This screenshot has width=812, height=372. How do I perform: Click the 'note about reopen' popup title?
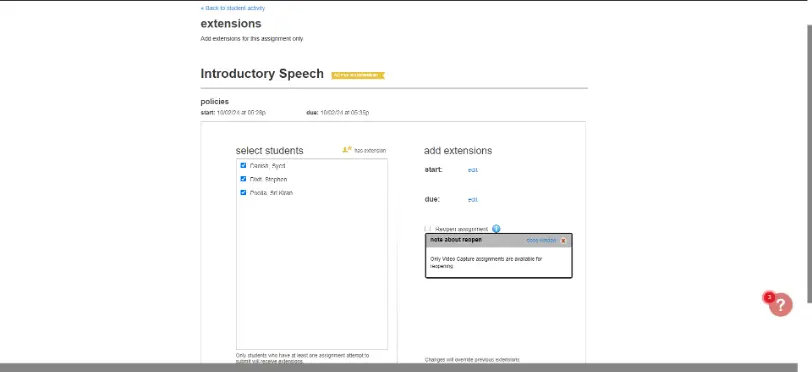pos(456,240)
